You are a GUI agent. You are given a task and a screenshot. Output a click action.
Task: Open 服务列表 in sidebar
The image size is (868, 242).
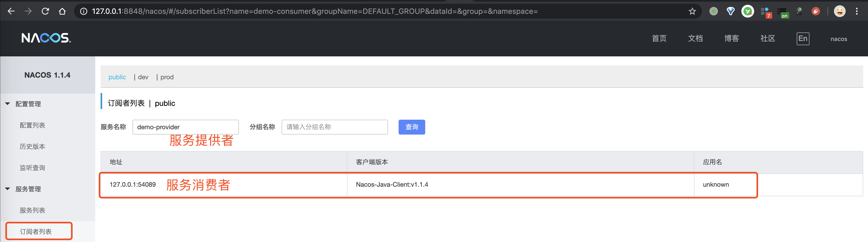(x=32, y=210)
